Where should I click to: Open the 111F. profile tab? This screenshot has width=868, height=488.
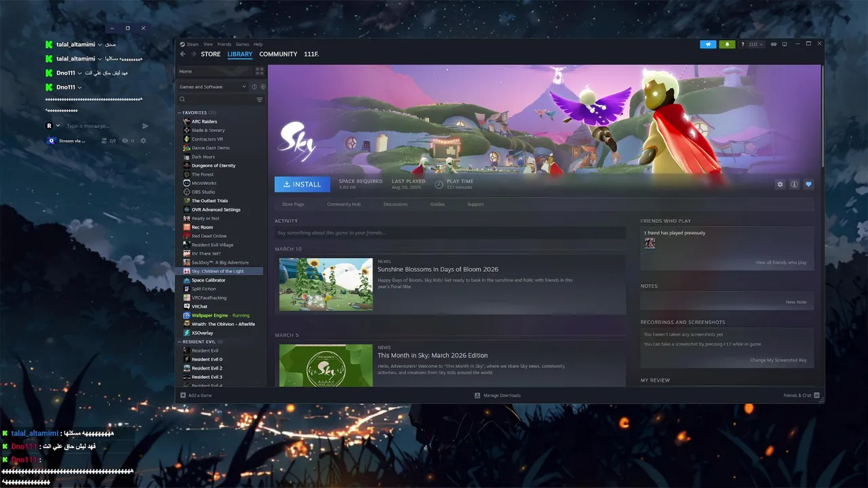pyautogui.click(x=311, y=54)
